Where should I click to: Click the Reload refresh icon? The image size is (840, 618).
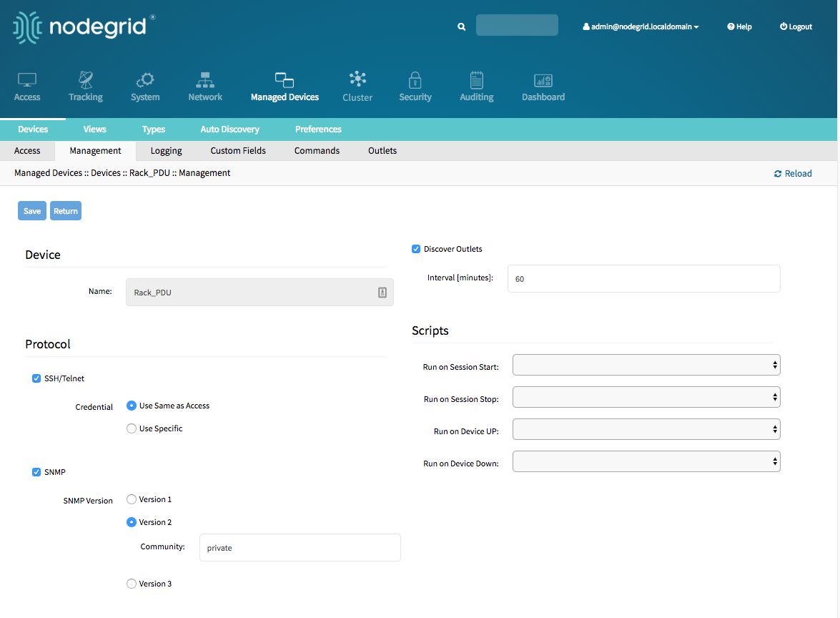[778, 174]
